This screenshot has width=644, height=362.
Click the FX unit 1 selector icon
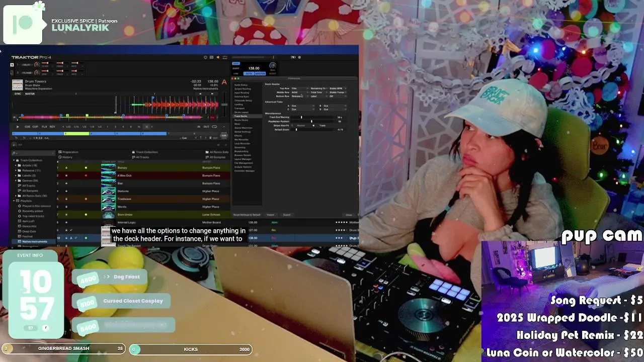[12, 65]
